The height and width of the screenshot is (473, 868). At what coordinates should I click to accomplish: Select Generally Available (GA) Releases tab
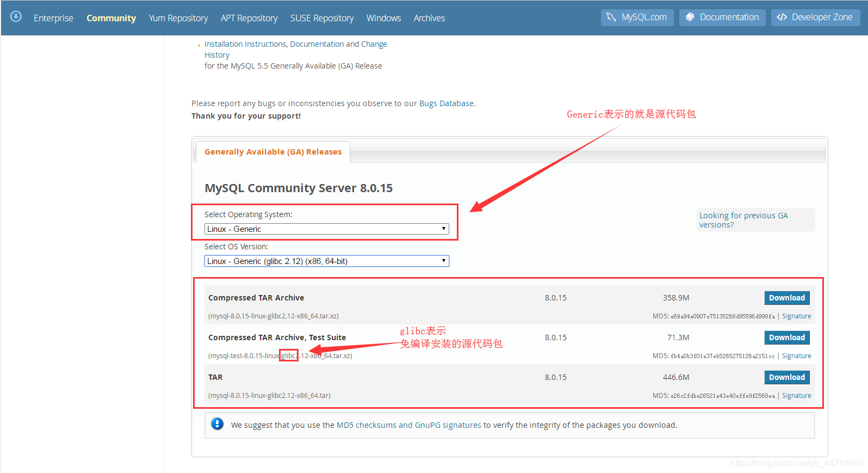point(273,152)
